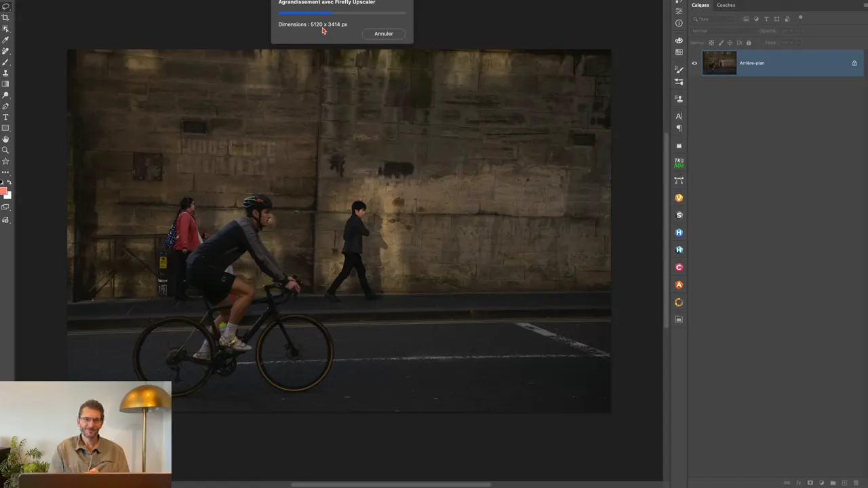868x488 pixels.
Task: Hide the Arrière-plan layer
Action: pos(694,63)
